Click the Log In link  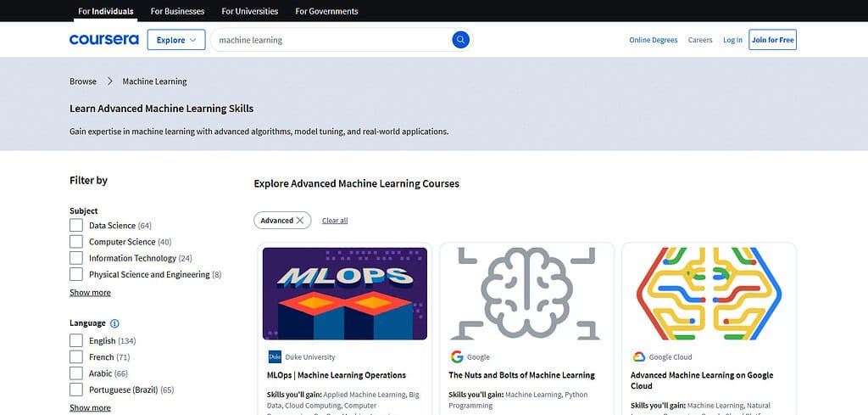[732, 40]
